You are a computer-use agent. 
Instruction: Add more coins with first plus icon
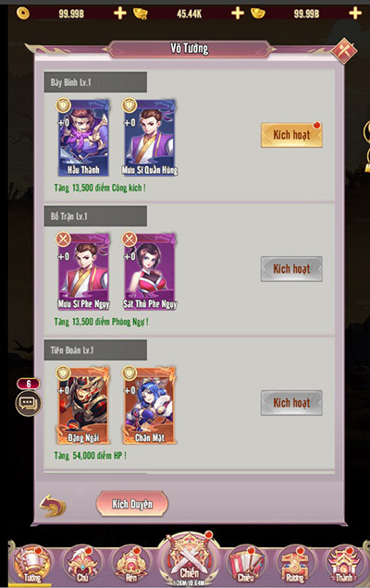[120, 13]
